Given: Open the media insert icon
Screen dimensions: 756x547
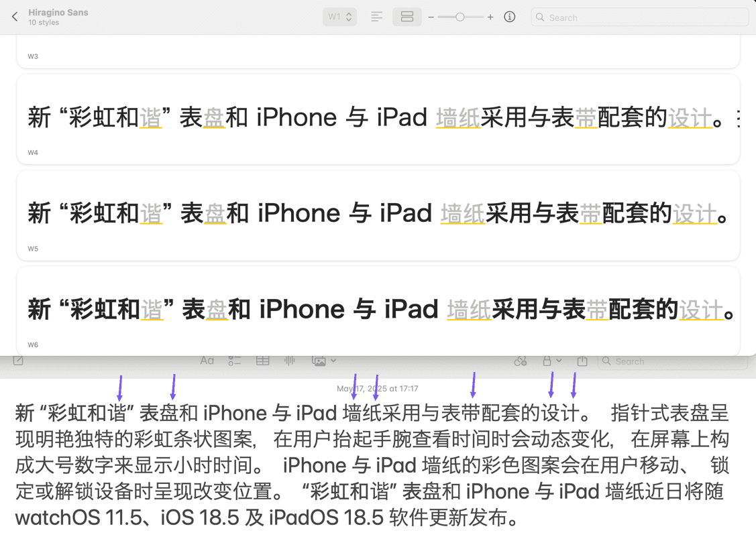Looking at the screenshot, I should (319, 360).
